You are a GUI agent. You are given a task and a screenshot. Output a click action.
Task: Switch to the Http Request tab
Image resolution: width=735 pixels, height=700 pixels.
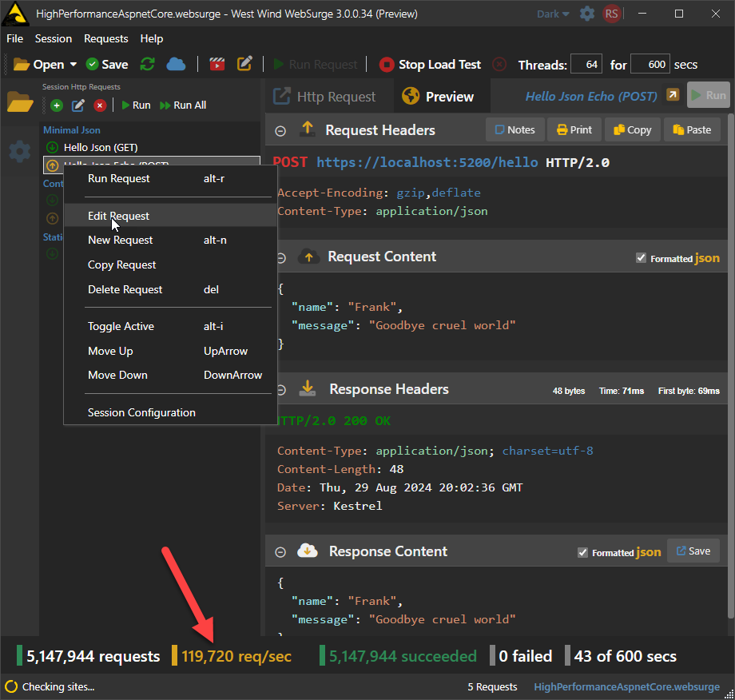324,97
